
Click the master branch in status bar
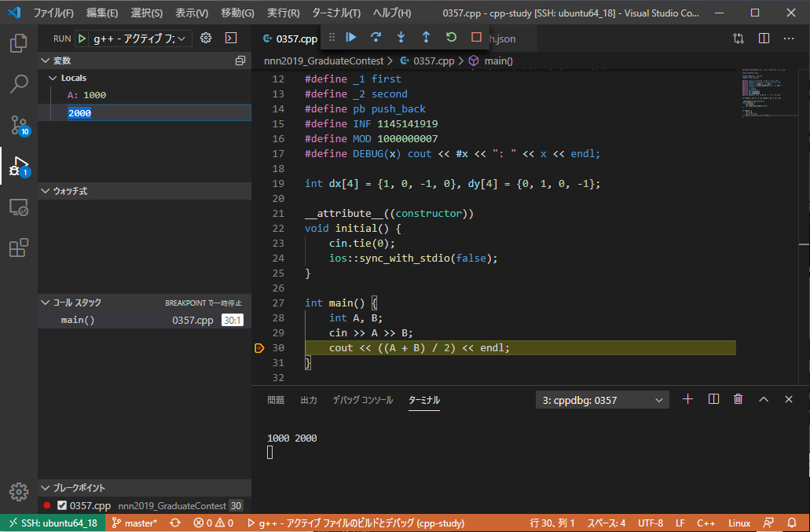point(134,523)
